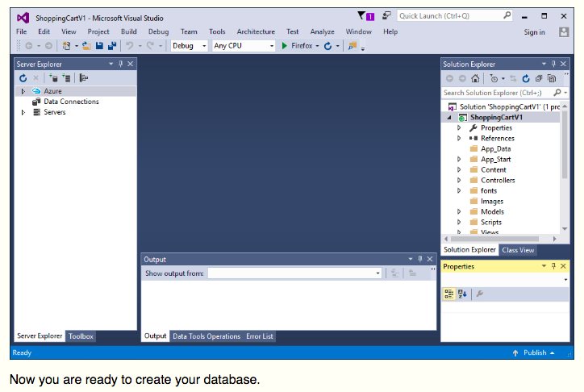
Task: Click the Solution Explorer horizontal scrollbar
Action: [494, 239]
